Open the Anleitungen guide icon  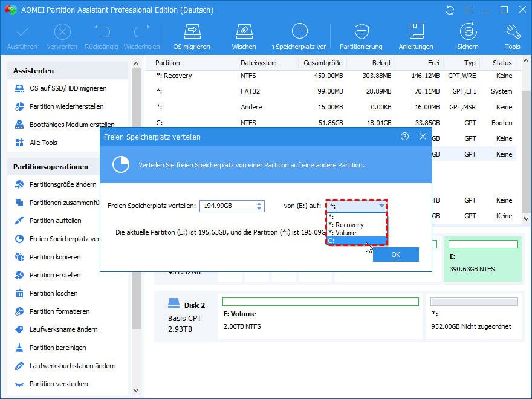[x=416, y=37]
